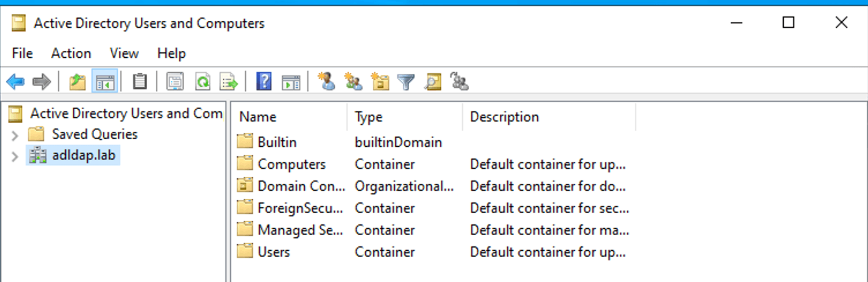Sort by the Type column header

coord(405,117)
